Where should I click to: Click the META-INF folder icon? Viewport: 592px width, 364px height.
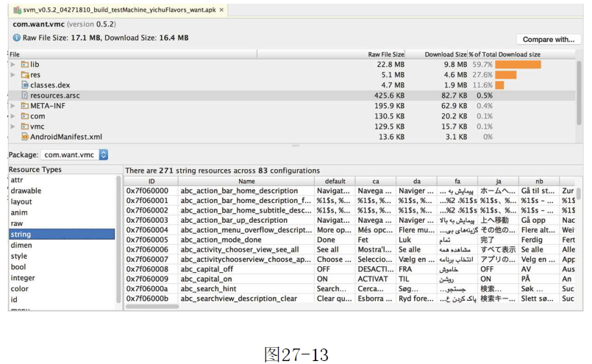click(x=25, y=106)
